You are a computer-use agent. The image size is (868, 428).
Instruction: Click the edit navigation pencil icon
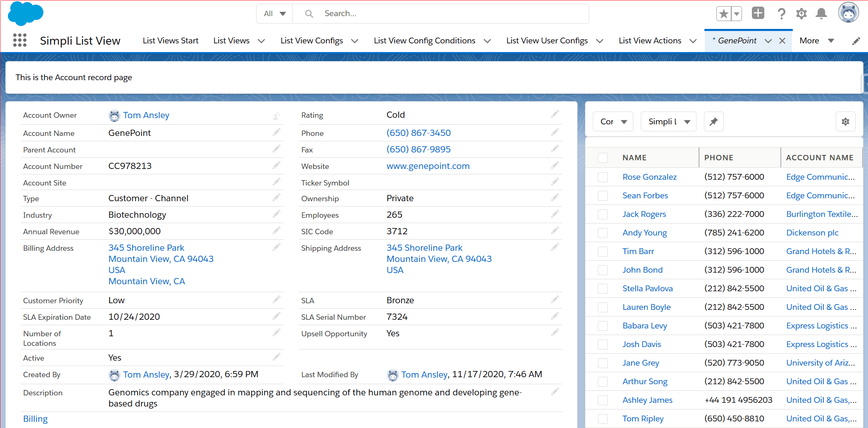point(856,41)
